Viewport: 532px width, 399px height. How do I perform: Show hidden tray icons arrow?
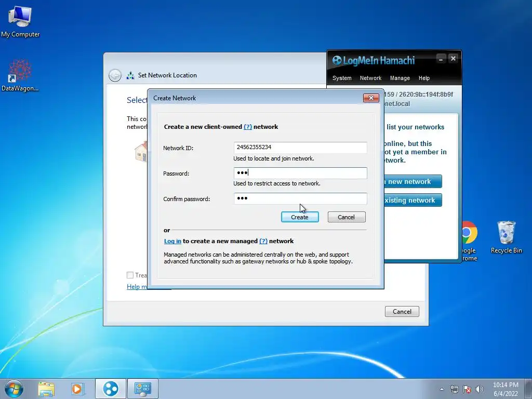point(442,389)
